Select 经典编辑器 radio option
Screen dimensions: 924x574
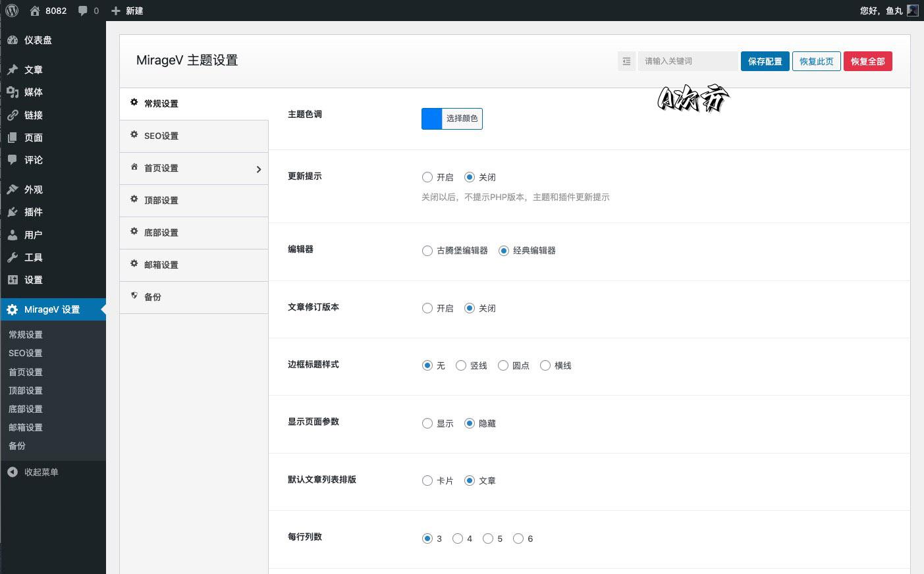tap(504, 250)
